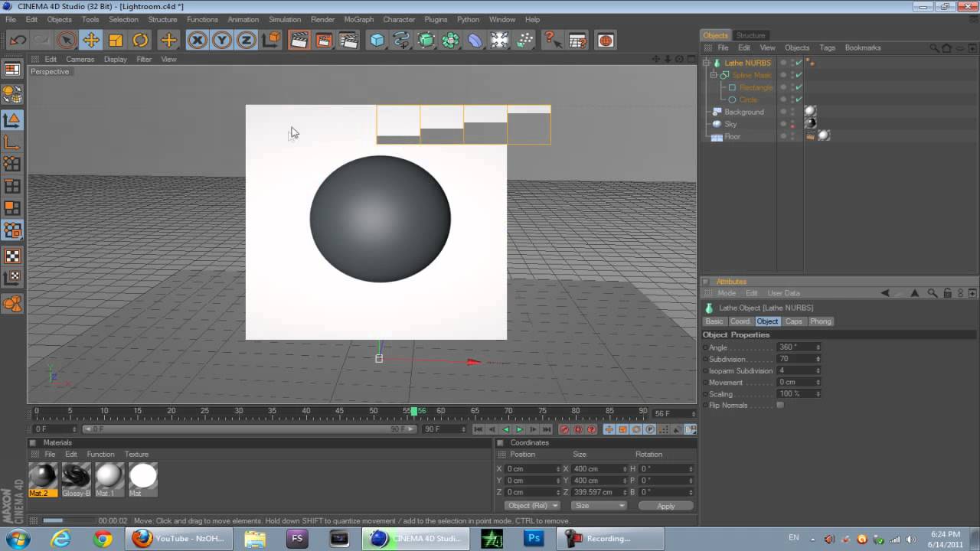Open the Caps tab in Attributes
Image resolution: width=980 pixels, height=551 pixels.
click(793, 321)
